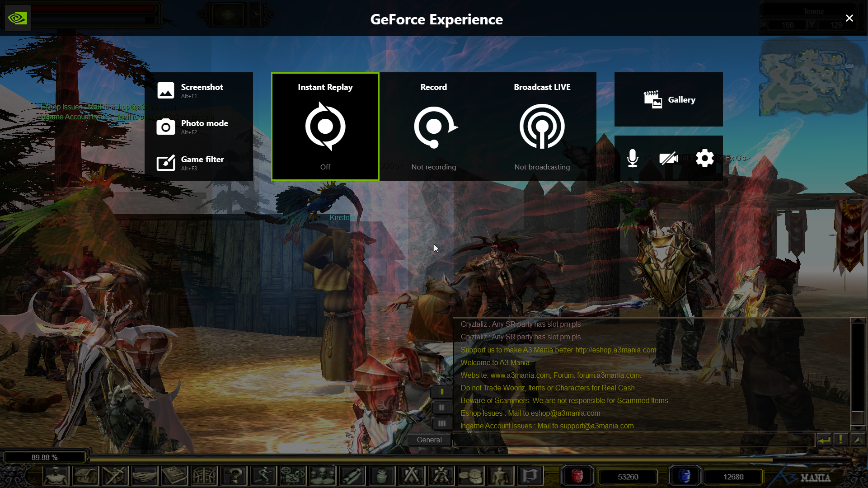Image resolution: width=868 pixels, height=488 pixels.
Task: Open the Gallery panel
Action: (x=669, y=99)
